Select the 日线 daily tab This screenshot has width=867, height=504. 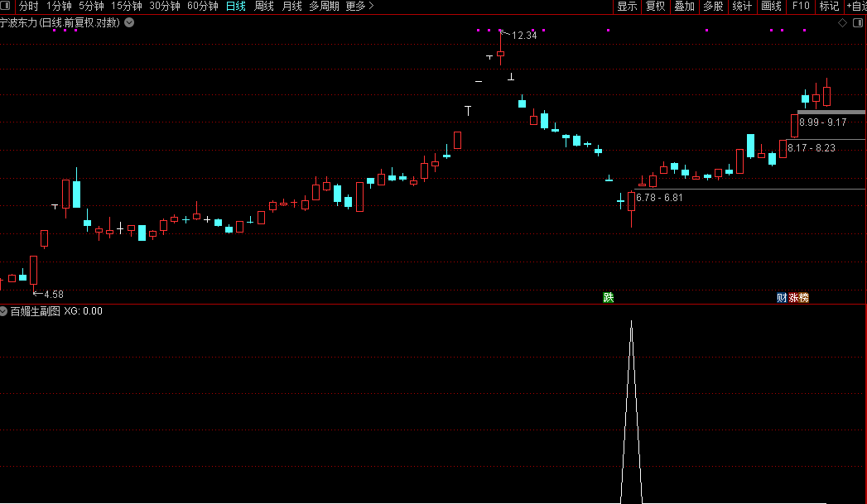[236, 6]
